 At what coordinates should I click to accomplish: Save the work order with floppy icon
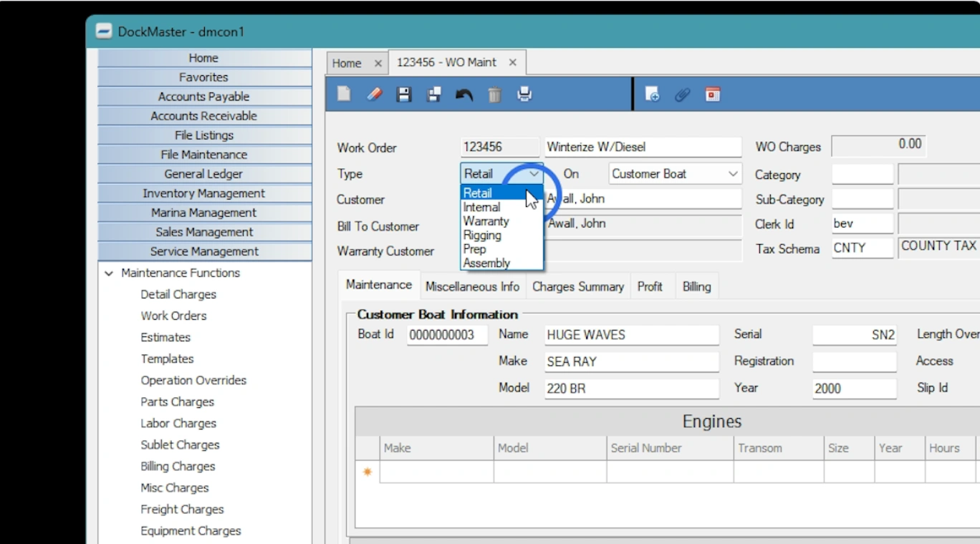(404, 94)
